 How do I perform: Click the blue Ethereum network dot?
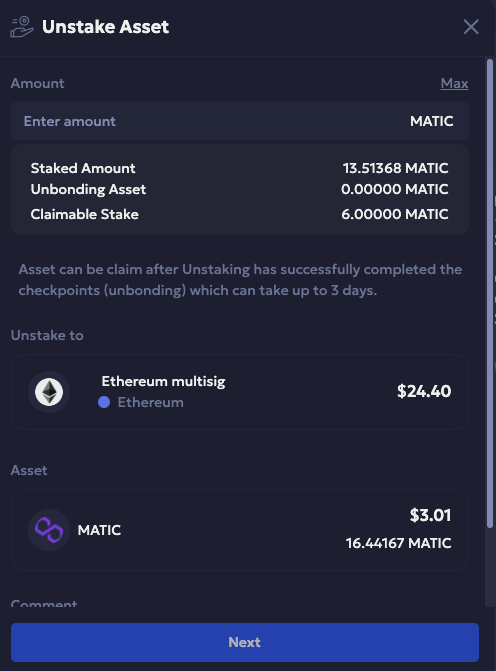[x=104, y=402]
